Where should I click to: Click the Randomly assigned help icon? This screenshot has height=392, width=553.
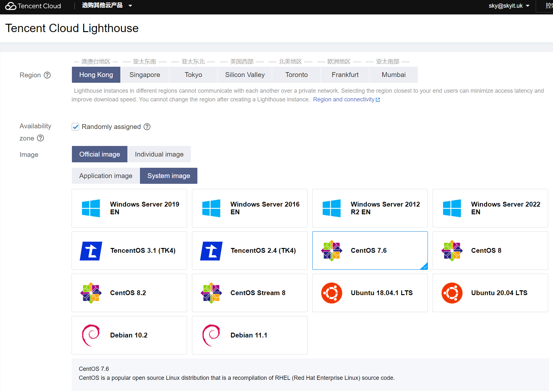pyautogui.click(x=147, y=127)
